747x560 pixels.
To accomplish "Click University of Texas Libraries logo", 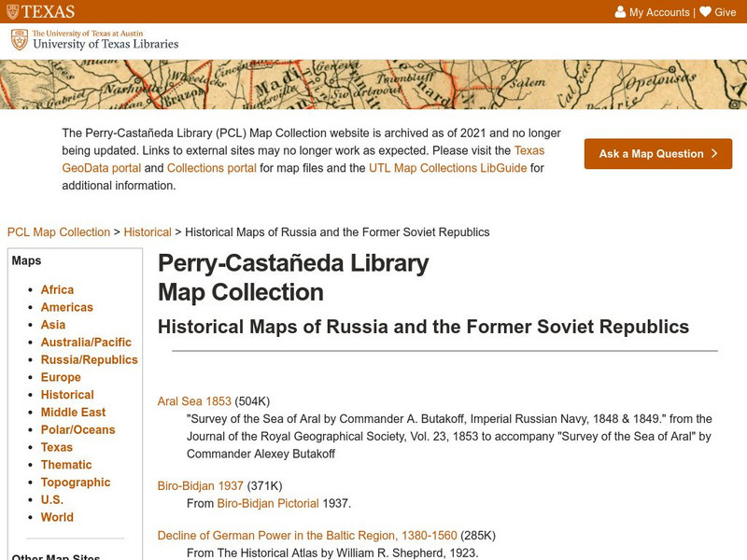I will click(93, 40).
